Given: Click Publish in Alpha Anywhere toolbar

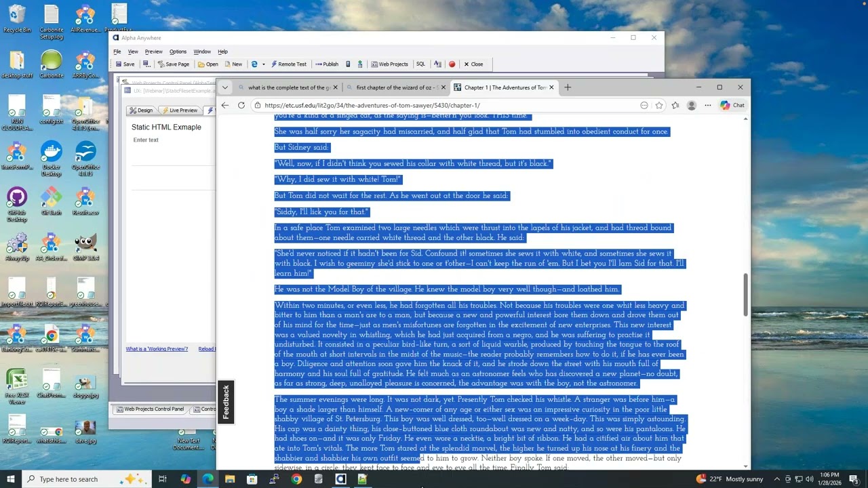Looking at the screenshot, I should (327, 64).
